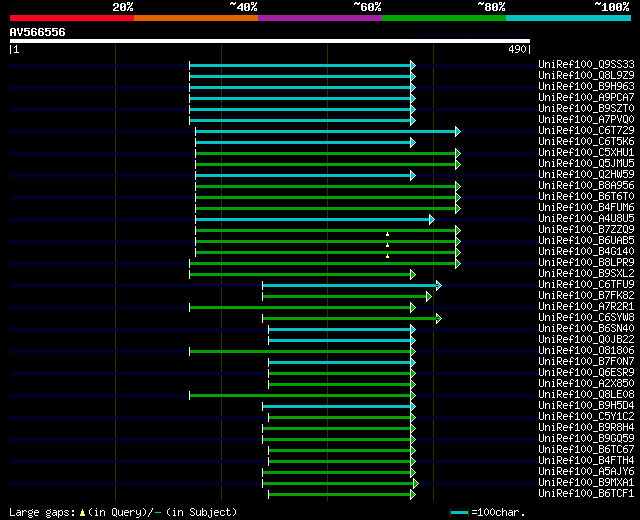
Task: Click the cyan 100char scale bar
Action: click(x=460, y=513)
